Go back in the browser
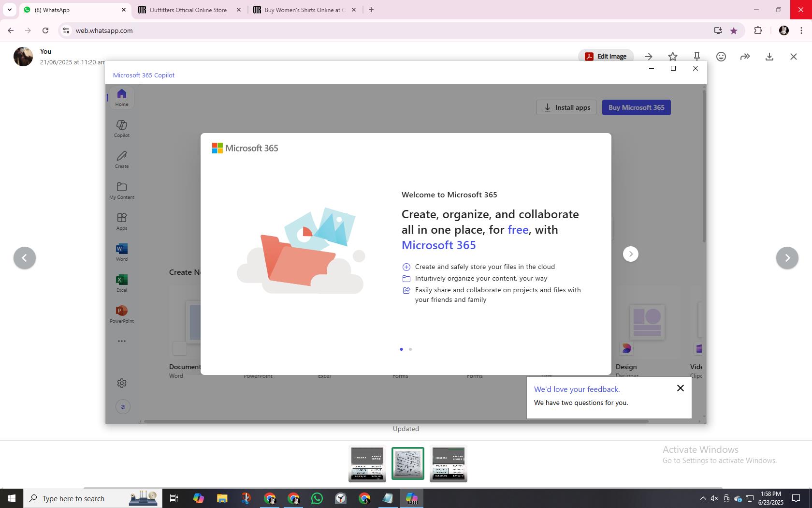 click(11, 30)
